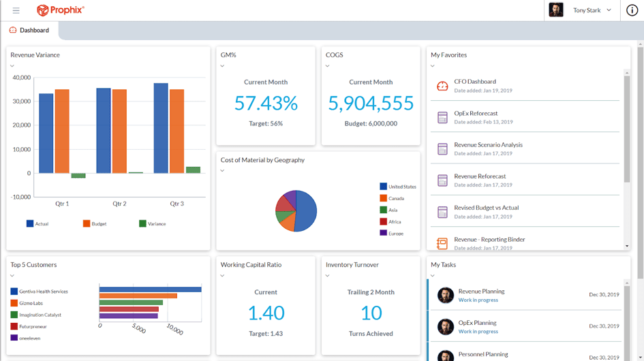Open the CFO Dashboard gauge icon
Image resolution: width=644 pixels, height=361 pixels.
[442, 86]
